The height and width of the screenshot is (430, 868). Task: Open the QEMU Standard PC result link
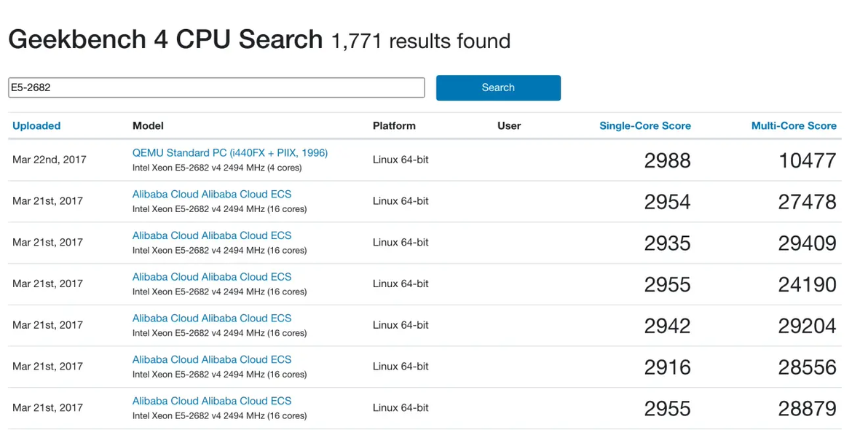[x=229, y=153]
